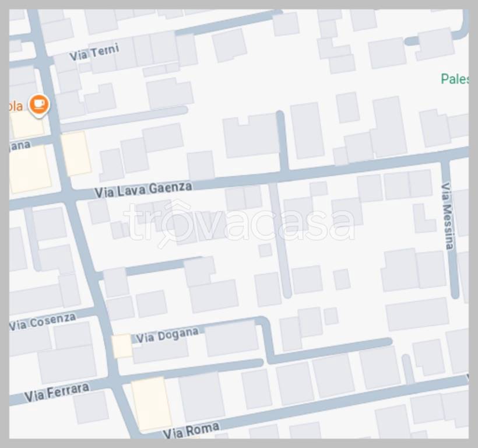
Task: Select the yellow building right of the cafe marker
Action: coord(76,153)
